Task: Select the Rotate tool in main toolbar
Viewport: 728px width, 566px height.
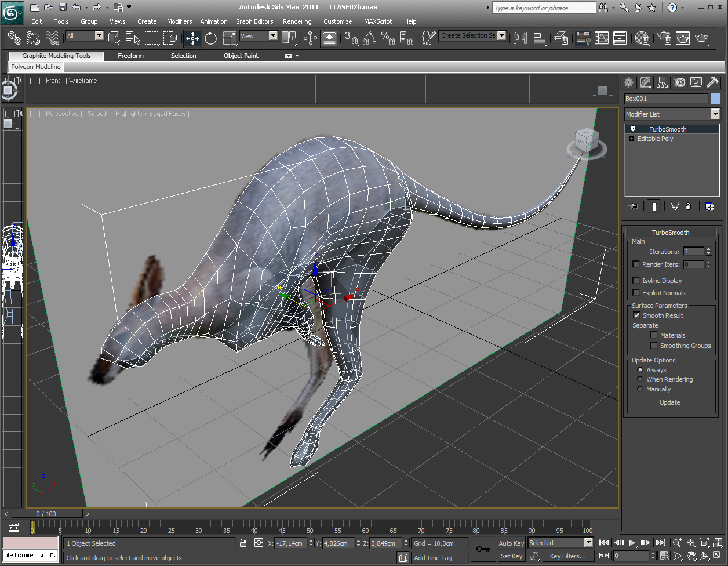Action: (210, 38)
